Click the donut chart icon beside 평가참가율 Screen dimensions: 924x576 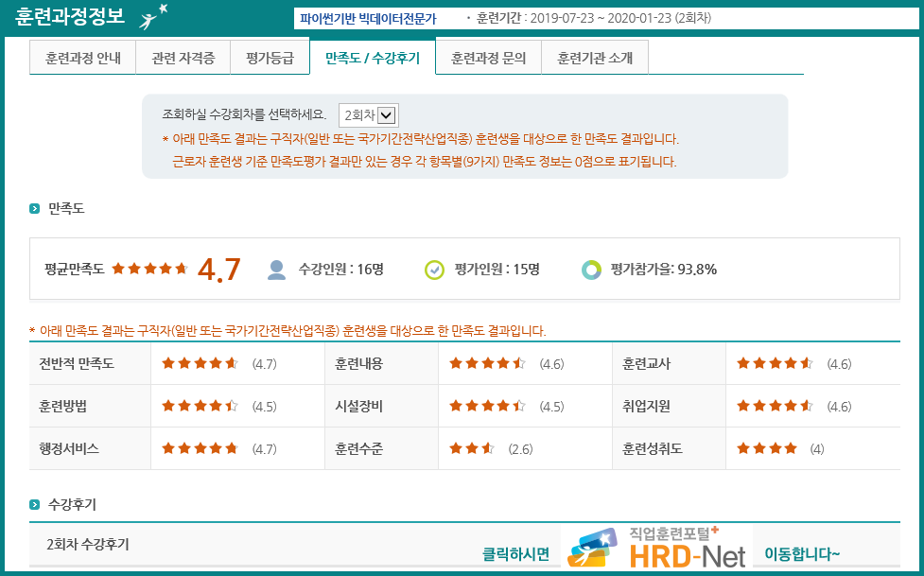591,270
